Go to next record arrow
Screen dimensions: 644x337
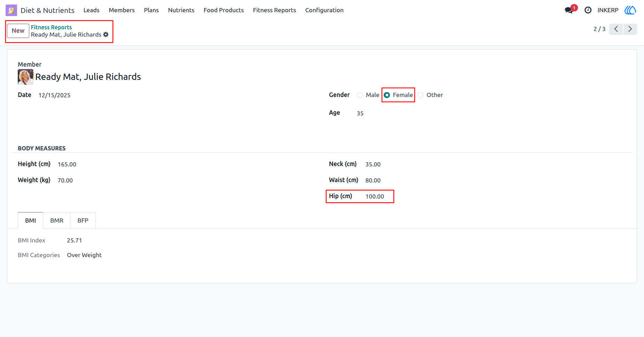click(630, 29)
